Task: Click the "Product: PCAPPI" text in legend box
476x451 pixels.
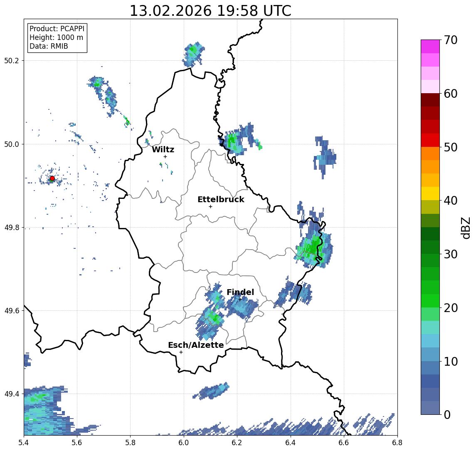Action: 57,29
